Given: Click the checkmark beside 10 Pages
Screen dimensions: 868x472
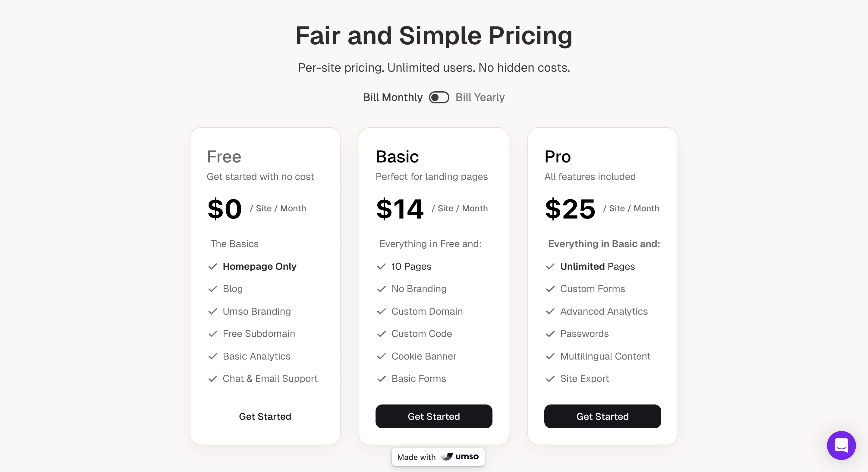Looking at the screenshot, I should 382,266.
